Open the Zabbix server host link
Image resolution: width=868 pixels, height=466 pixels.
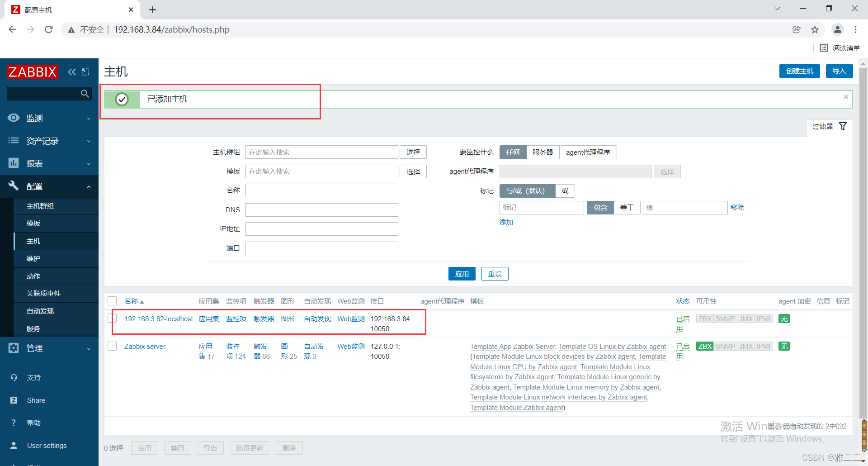click(x=145, y=346)
